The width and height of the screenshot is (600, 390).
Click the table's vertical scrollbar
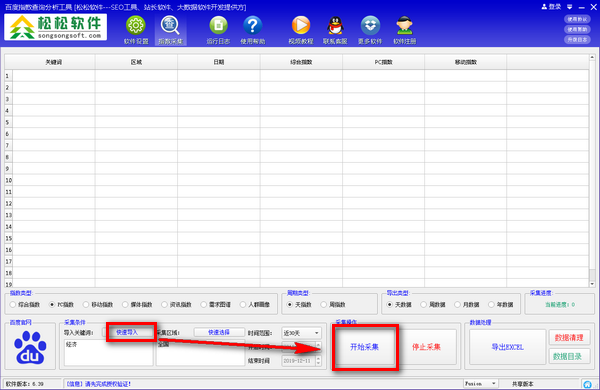pyautogui.click(x=592, y=170)
